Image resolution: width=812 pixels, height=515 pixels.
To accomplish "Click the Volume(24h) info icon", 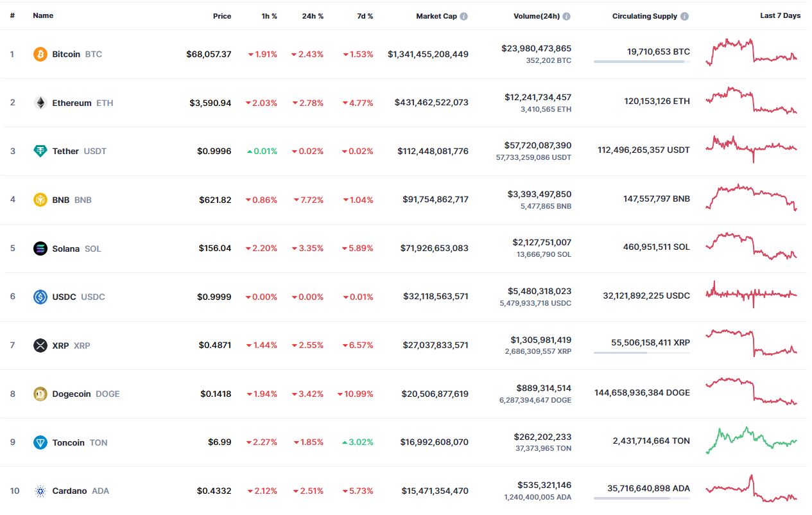I will click(567, 16).
